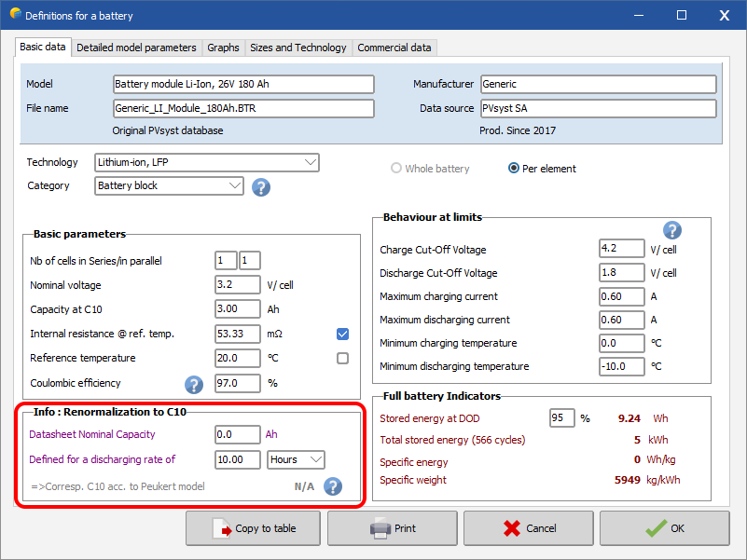
Task: Click help icon in Behaviour at limits
Action: 671,231
